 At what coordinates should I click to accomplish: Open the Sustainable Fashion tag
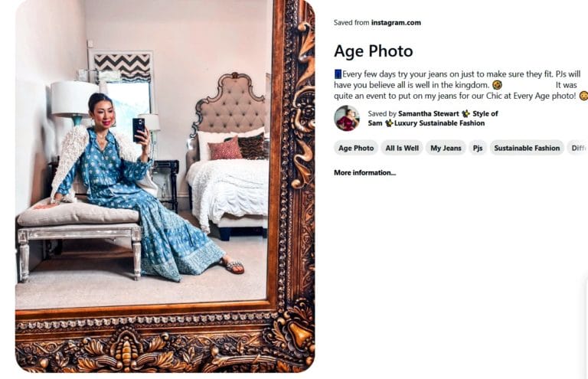pyautogui.click(x=527, y=148)
